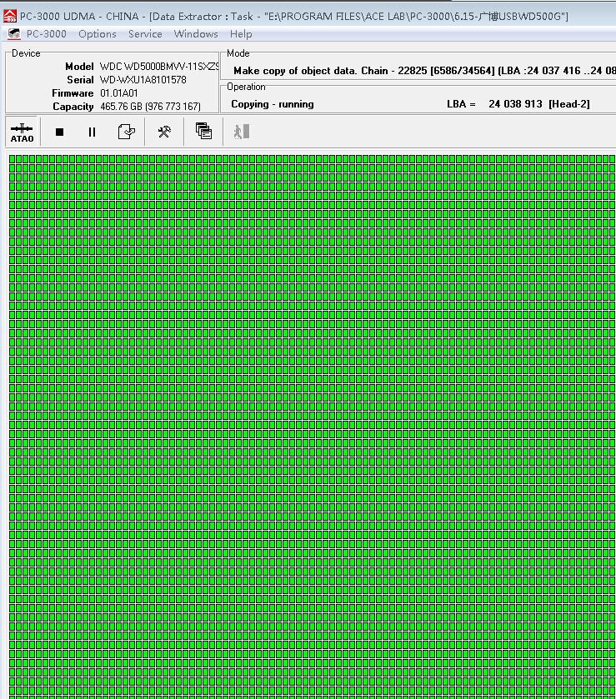616x699 pixels.
Task: Click the greyed-out exit figure icon
Action: (241, 132)
